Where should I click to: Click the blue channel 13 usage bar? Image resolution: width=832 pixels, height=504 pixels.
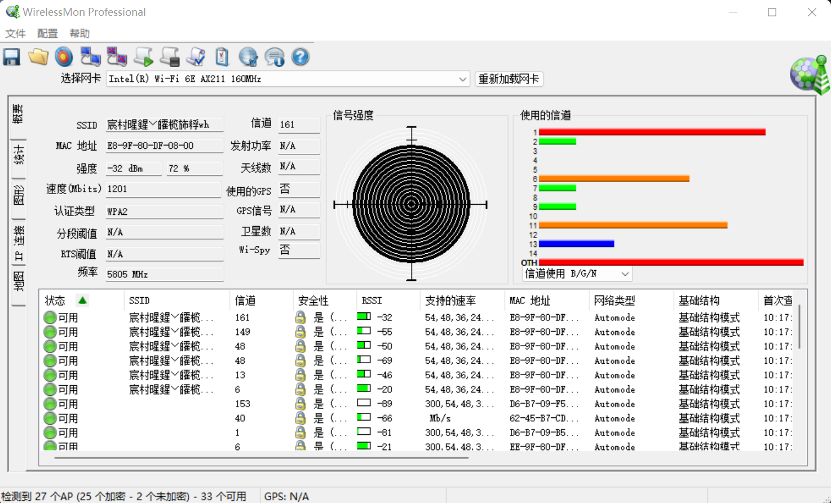coord(576,244)
